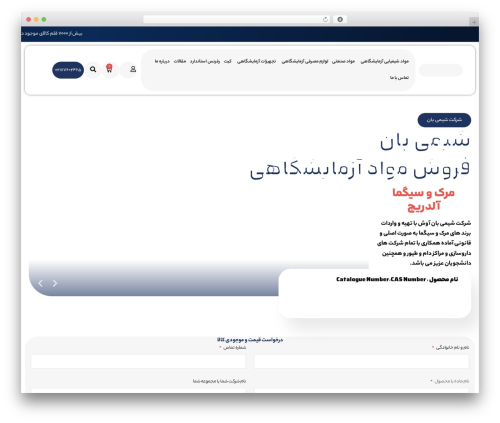
Task: Open the user account icon
Action: 133,69
